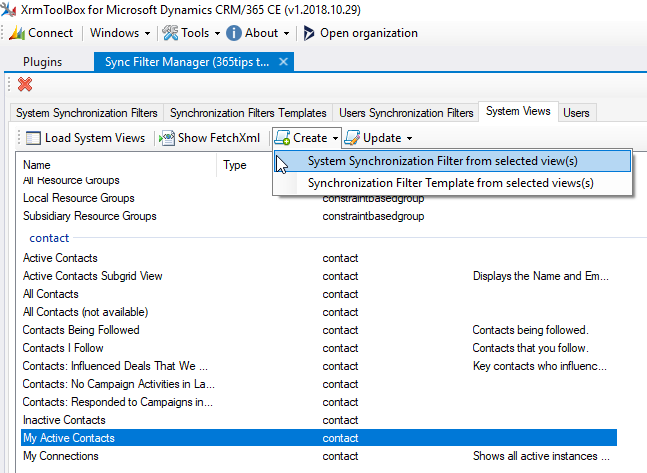Image resolution: width=647 pixels, height=473 pixels.
Task: Choose System Synchronization Filter from selected view(s)
Action: (x=442, y=161)
